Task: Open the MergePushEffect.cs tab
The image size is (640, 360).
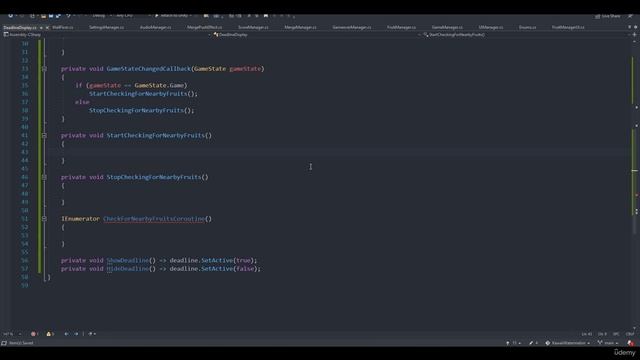Action: click(204, 27)
